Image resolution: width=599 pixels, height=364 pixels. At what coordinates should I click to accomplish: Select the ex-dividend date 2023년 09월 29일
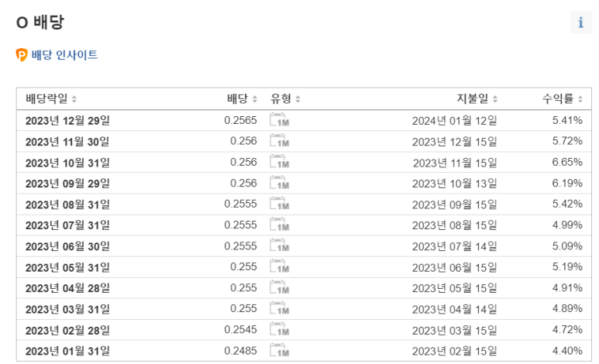67,184
